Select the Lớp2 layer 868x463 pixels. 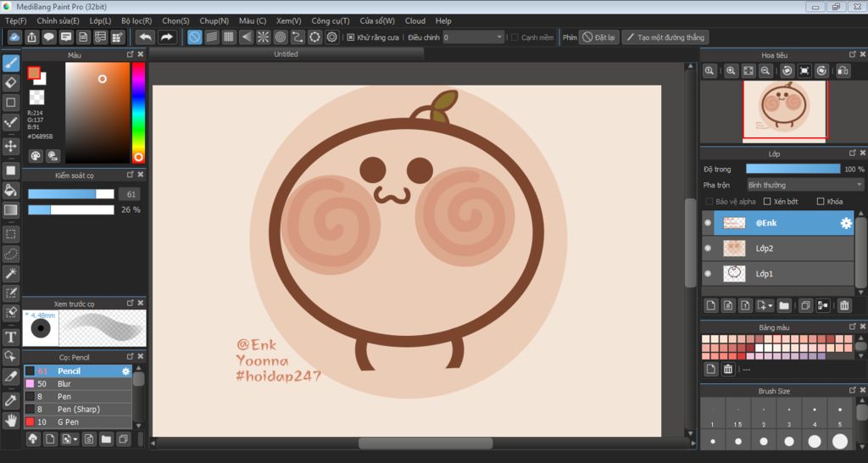778,248
